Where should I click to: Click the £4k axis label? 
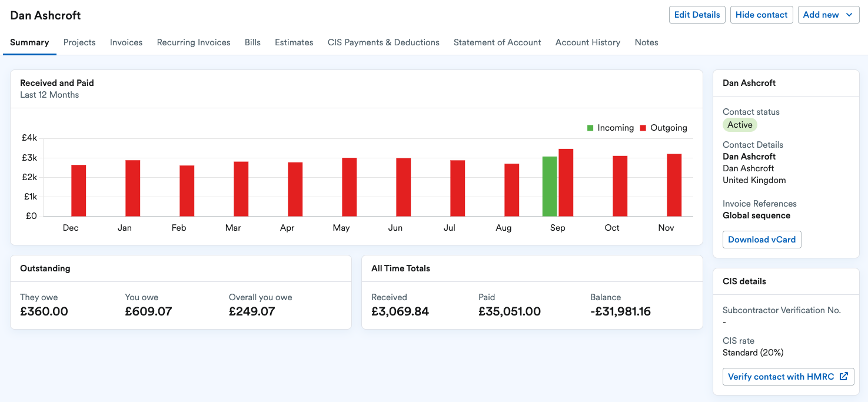tap(29, 138)
